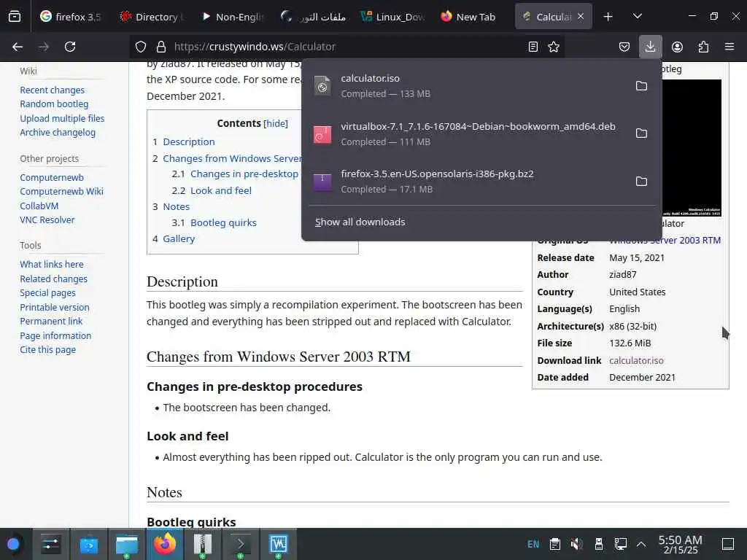The height and width of the screenshot is (560, 747).
Task: Open the Windows Server 2003 RTM infobox link
Action: click(665, 241)
